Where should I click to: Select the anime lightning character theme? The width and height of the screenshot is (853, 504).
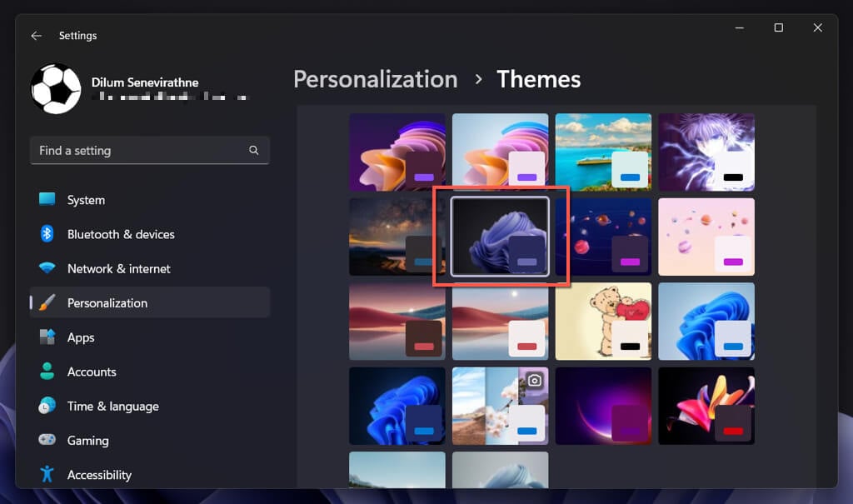(706, 152)
